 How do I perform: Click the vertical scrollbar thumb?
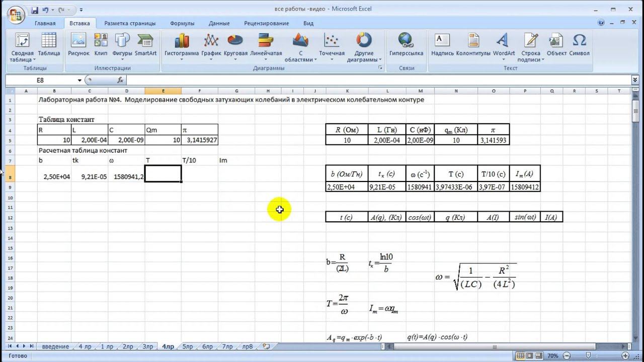[x=635, y=111]
